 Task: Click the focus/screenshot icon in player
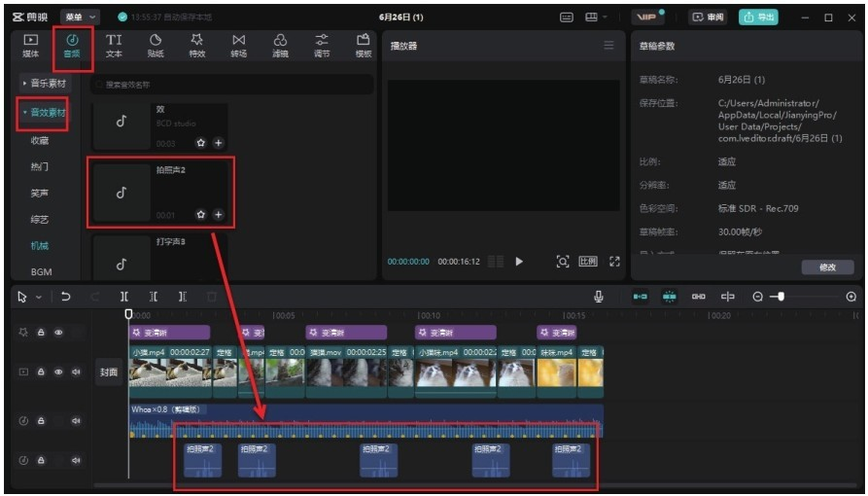563,262
